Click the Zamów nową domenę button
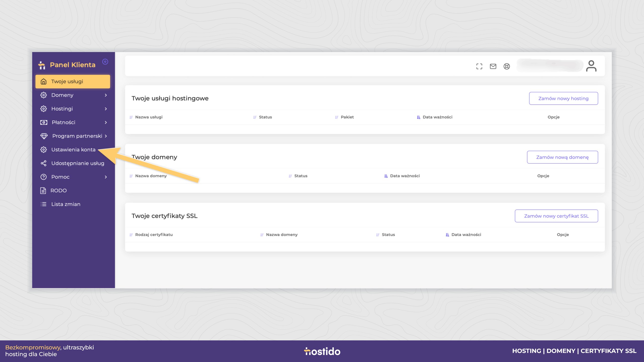This screenshot has width=644, height=362. pos(562,157)
